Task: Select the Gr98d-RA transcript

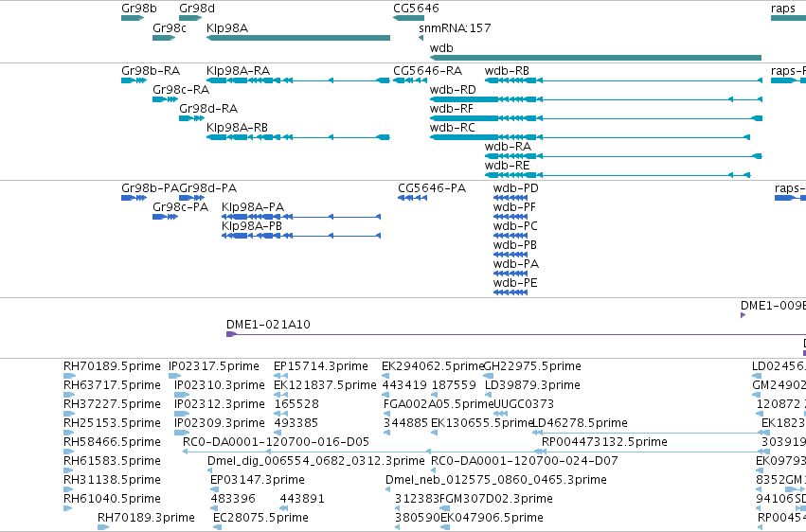Action: click(191, 118)
